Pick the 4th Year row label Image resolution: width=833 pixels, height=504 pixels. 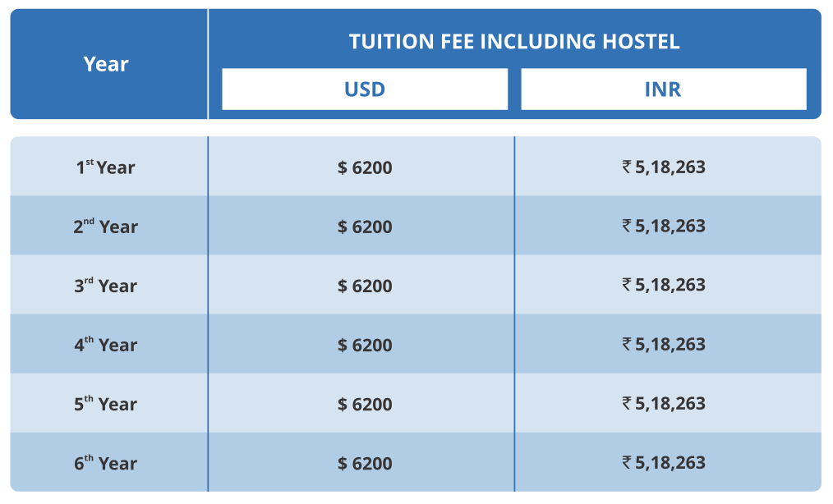click(106, 345)
